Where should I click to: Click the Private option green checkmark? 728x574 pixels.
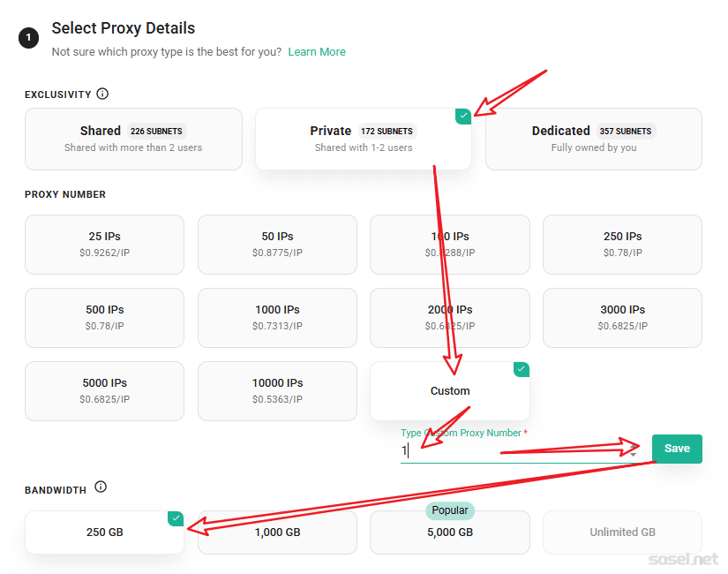tap(463, 116)
